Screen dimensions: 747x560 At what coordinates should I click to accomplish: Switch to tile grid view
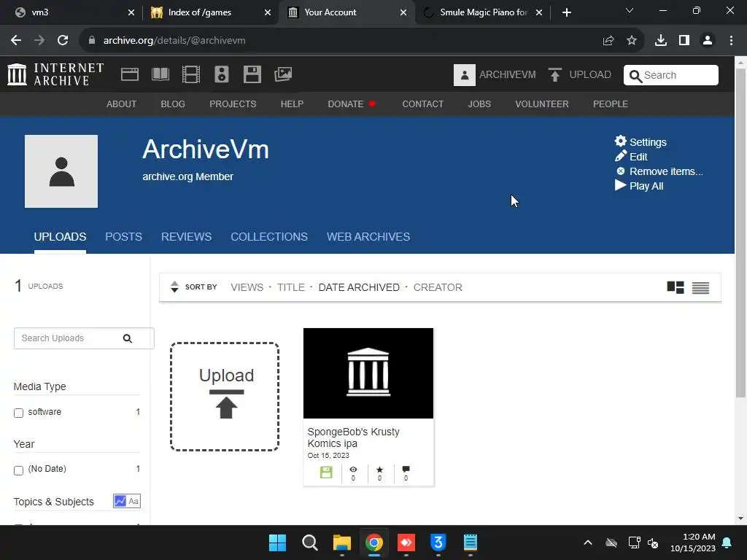[x=675, y=287]
